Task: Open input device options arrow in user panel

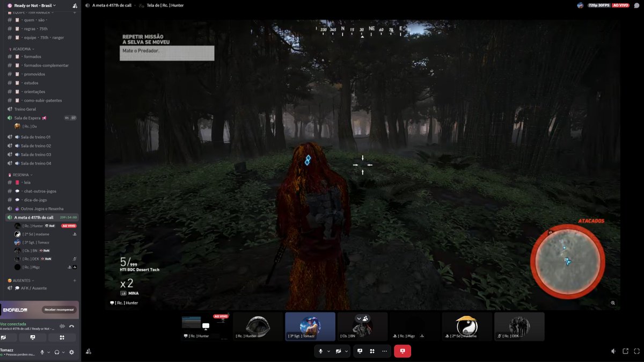Action: (x=49, y=352)
